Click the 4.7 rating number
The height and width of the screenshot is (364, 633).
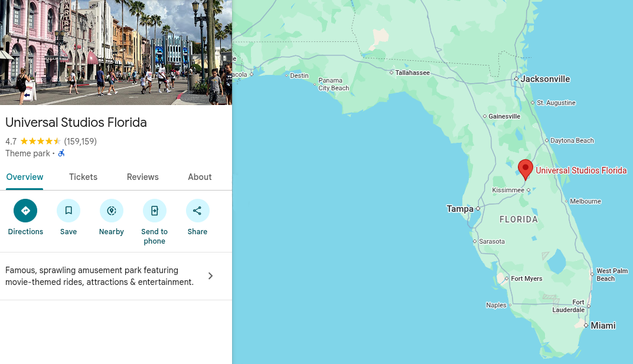tap(11, 142)
